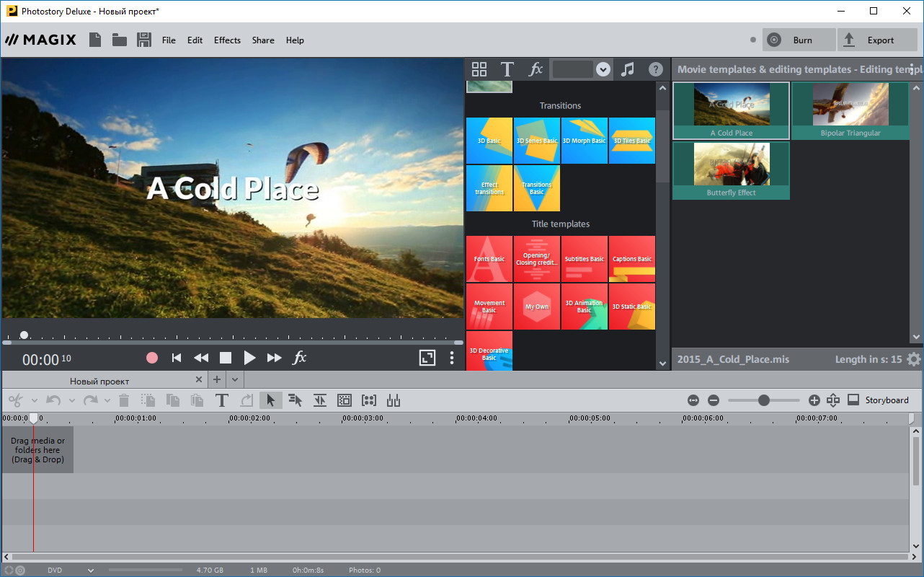Optimize track height view icon
The image size is (924, 577).
pos(833,400)
